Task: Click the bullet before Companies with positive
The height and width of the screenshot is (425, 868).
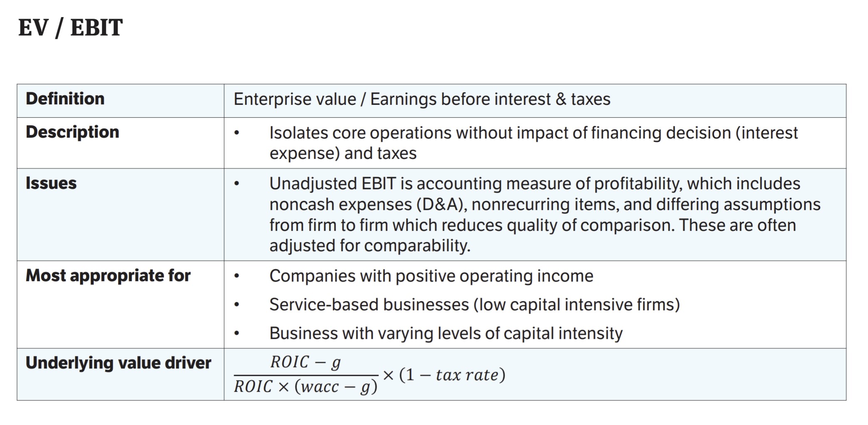Action: coord(237,276)
